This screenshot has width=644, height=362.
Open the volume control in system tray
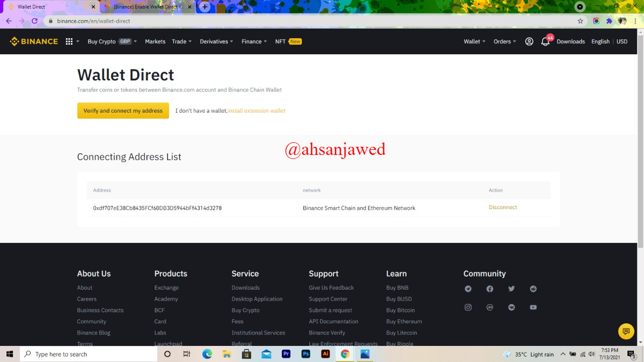click(x=592, y=354)
